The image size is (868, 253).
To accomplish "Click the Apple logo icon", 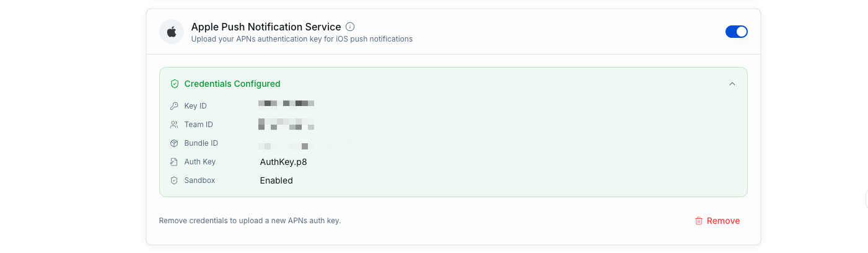I will click(172, 32).
